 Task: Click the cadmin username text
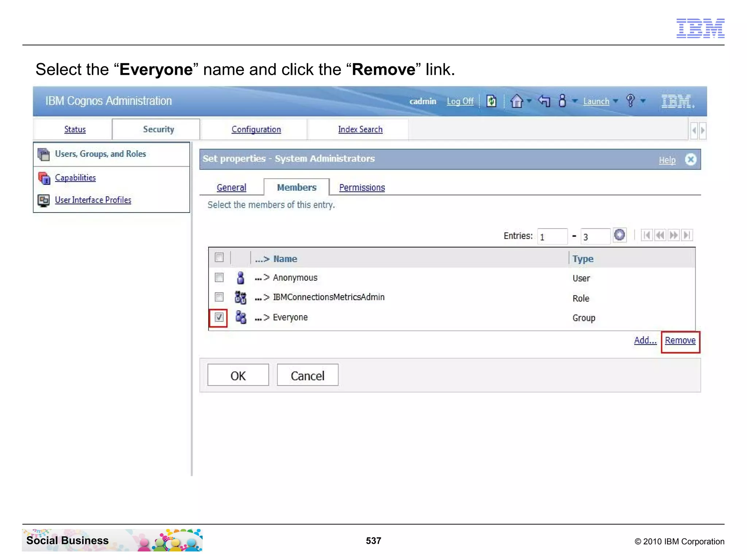click(422, 101)
